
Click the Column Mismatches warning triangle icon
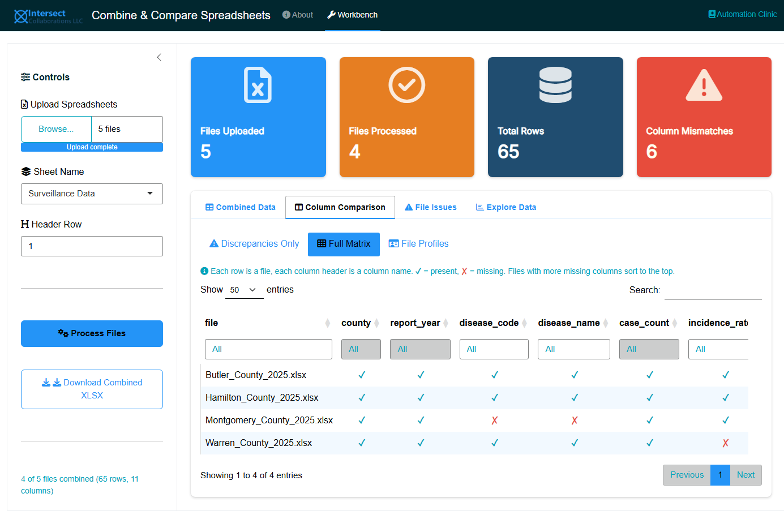[x=704, y=85]
